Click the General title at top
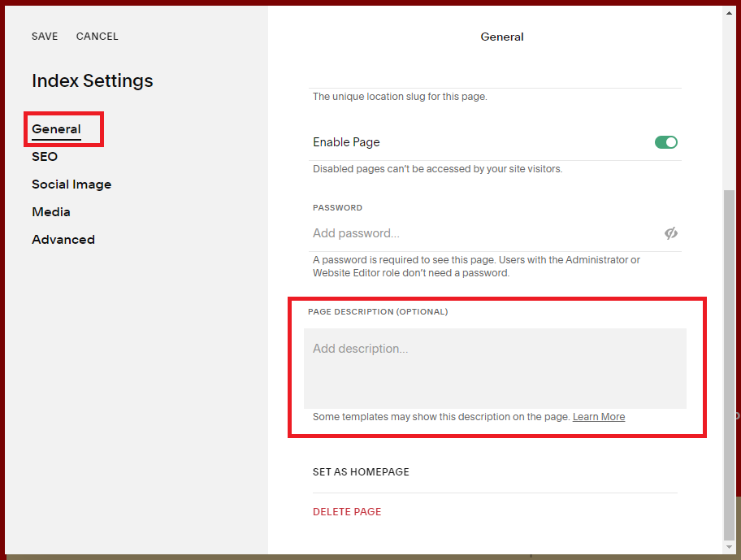Viewport: 741px width, 560px height. [x=502, y=37]
